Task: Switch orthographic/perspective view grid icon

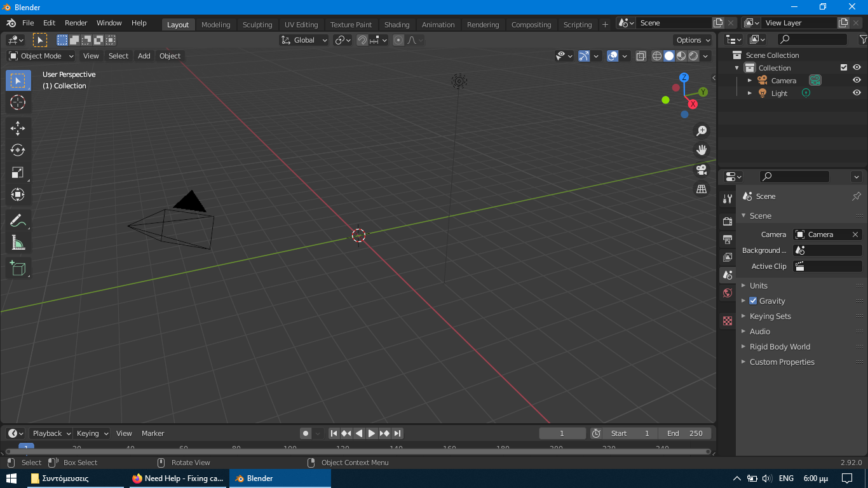Action: pyautogui.click(x=702, y=189)
